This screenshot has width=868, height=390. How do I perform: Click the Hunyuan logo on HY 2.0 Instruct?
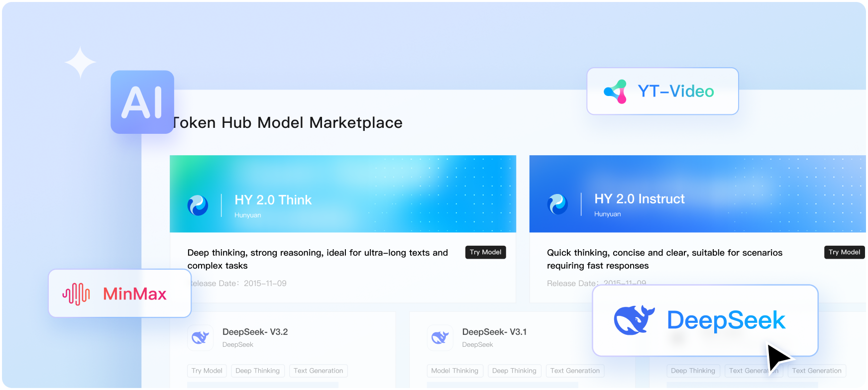(x=557, y=204)
